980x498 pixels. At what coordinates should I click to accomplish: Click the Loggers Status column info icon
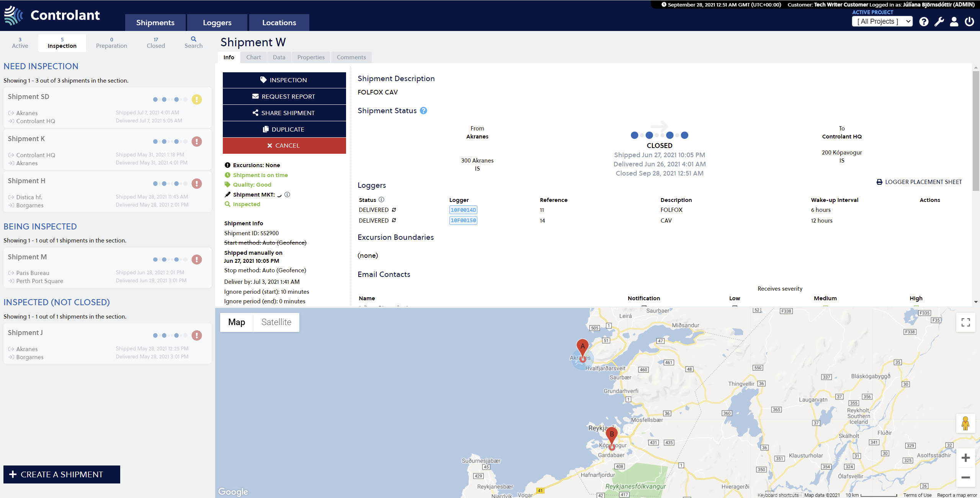(x=381, y=200)
